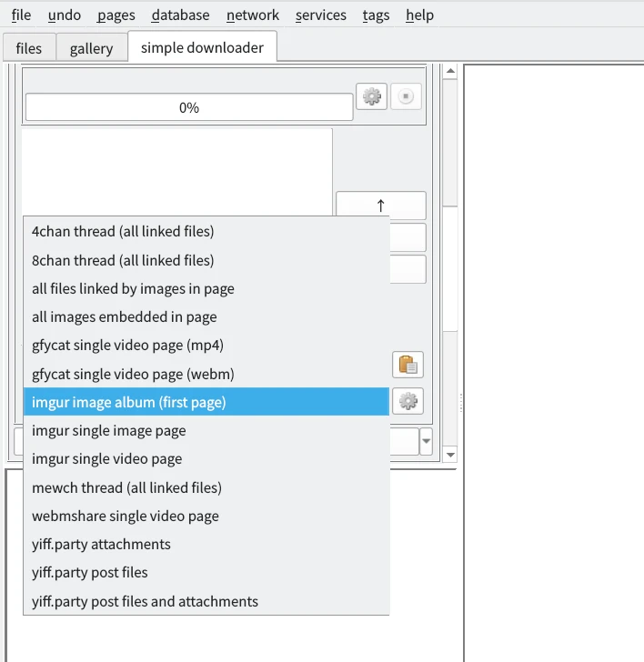The height and width of the screenshot is (662, 644).
Task: Choose imgur single image page
Action: click(x=206, y=431)
